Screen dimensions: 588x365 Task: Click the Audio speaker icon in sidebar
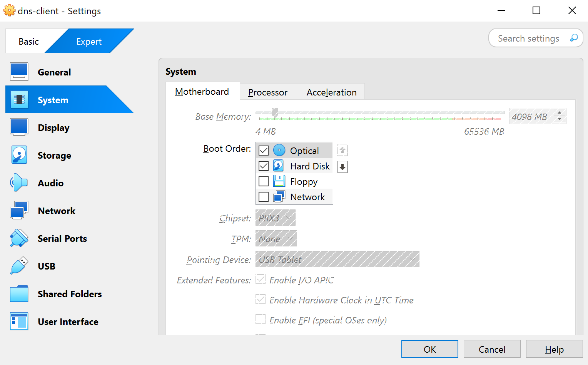19,183
